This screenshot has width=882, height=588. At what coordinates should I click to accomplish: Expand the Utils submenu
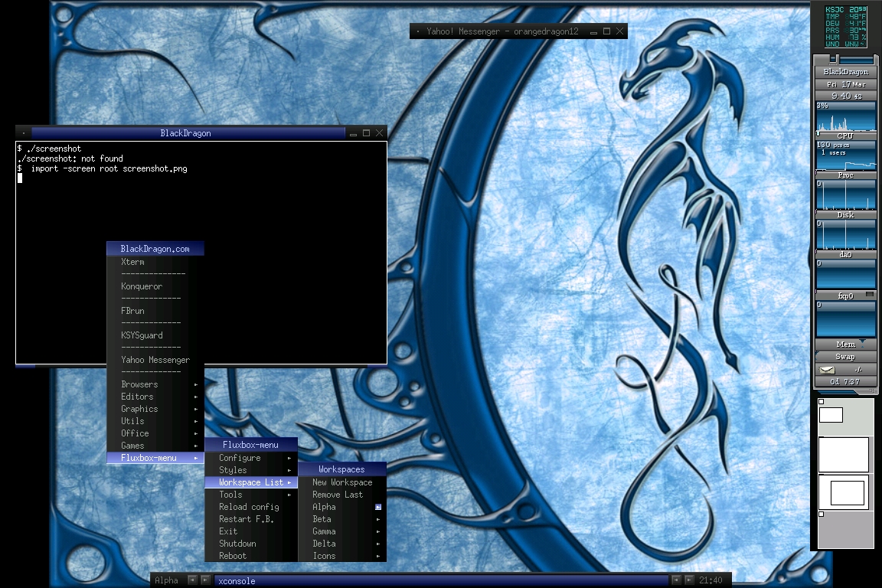tap(155, 421)
